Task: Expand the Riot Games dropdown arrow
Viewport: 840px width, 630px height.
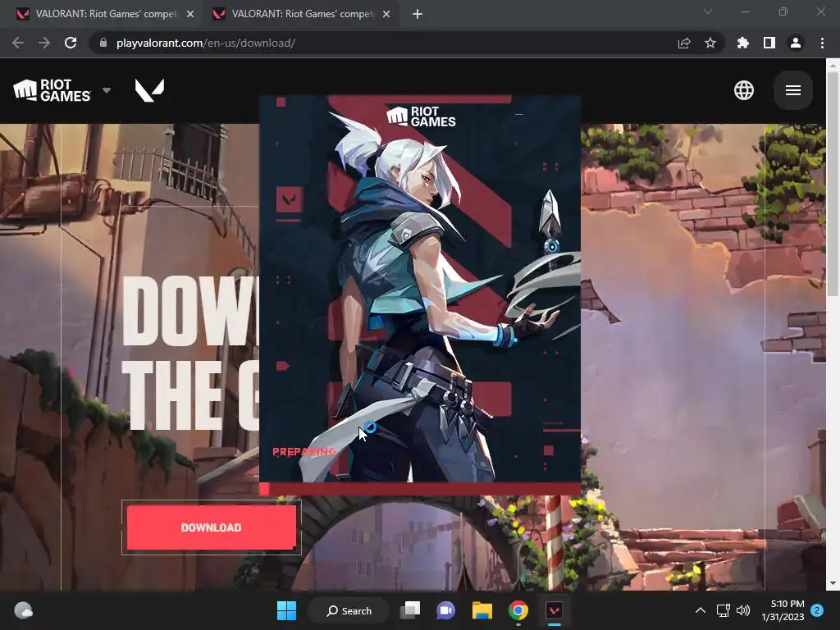Action: 107,90
